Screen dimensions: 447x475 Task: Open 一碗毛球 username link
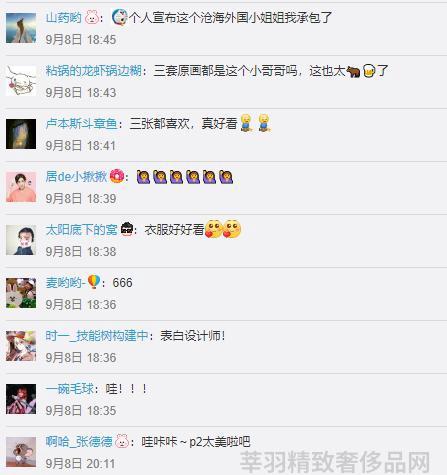click(70, 389)
